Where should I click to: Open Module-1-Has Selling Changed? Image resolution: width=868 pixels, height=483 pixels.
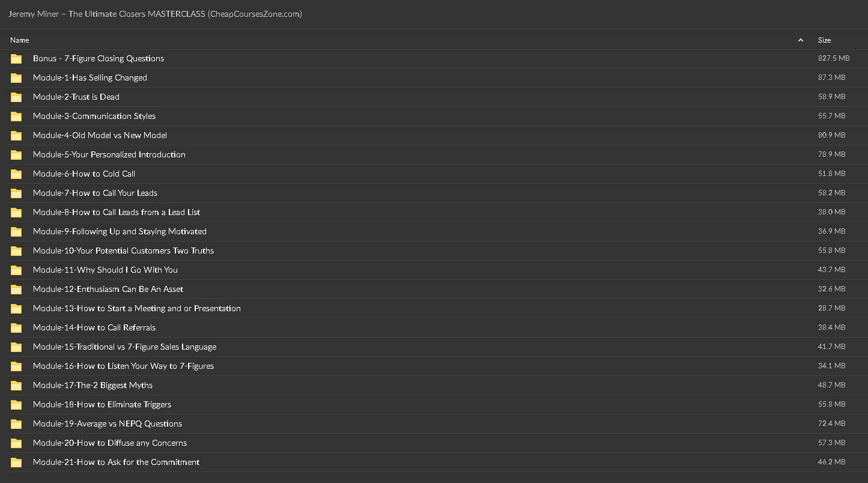[x=90, y=77]
